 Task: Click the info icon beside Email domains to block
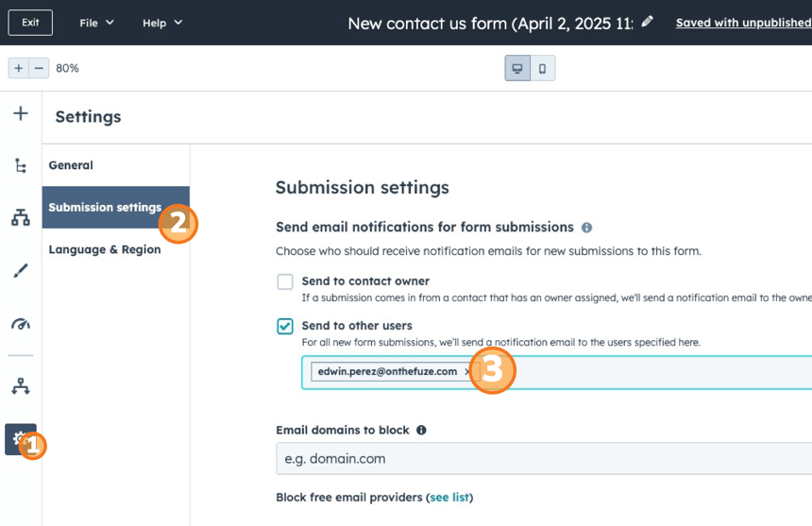click(x=421, y=430)
